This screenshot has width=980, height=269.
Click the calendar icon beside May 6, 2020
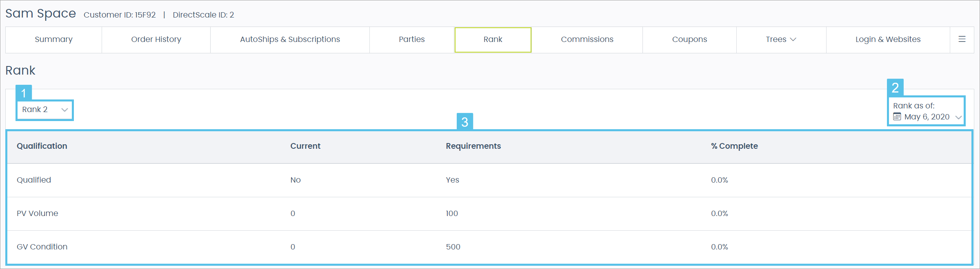[897, 117]
